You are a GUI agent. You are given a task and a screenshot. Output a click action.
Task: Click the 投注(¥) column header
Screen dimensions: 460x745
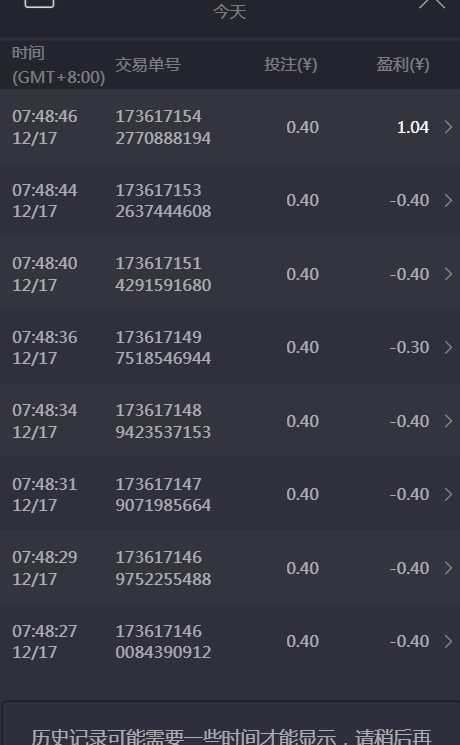290,65
